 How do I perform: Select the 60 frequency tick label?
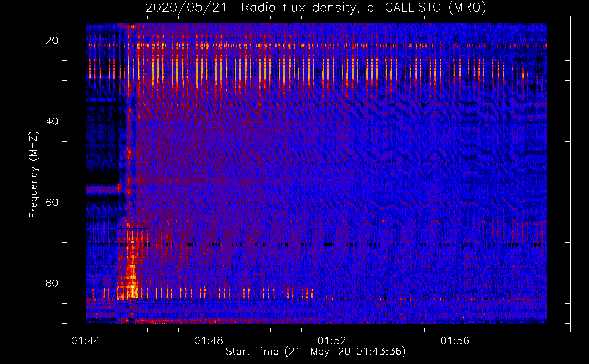pyautogui.click(x=52, y=202)
